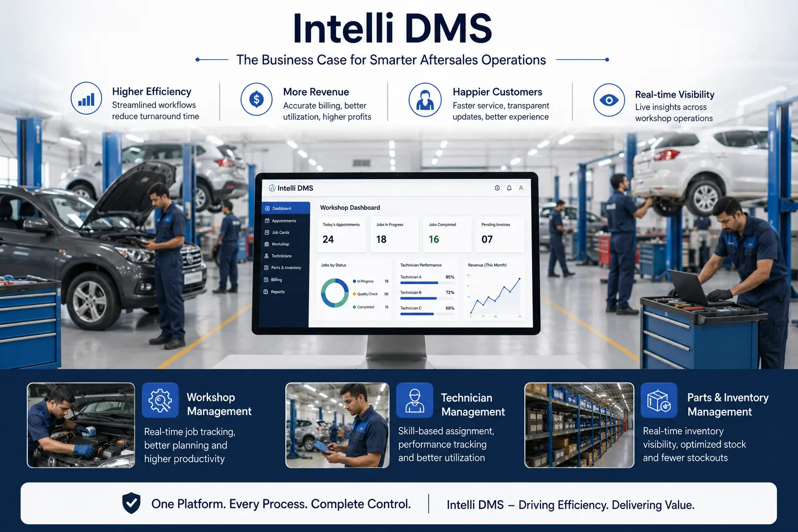798x532 pixels.
Task: Click the 'Workshop Dashboard' heading
Action: coord(350,207)
